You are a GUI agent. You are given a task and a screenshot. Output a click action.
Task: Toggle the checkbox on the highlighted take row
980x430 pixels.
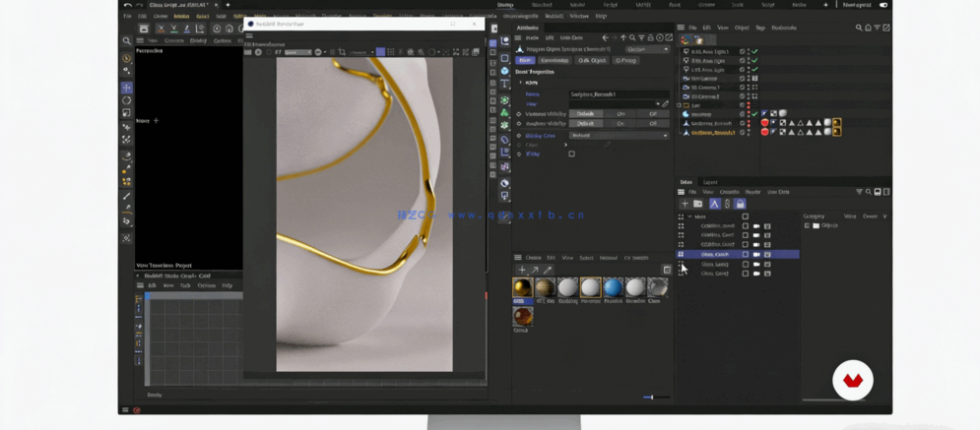pyautogui.click(x=746, y=254)
